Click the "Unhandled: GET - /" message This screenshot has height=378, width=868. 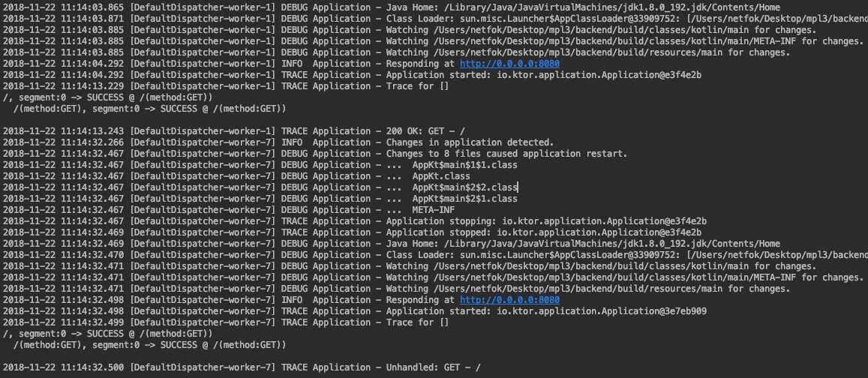(x=433, y=367)
